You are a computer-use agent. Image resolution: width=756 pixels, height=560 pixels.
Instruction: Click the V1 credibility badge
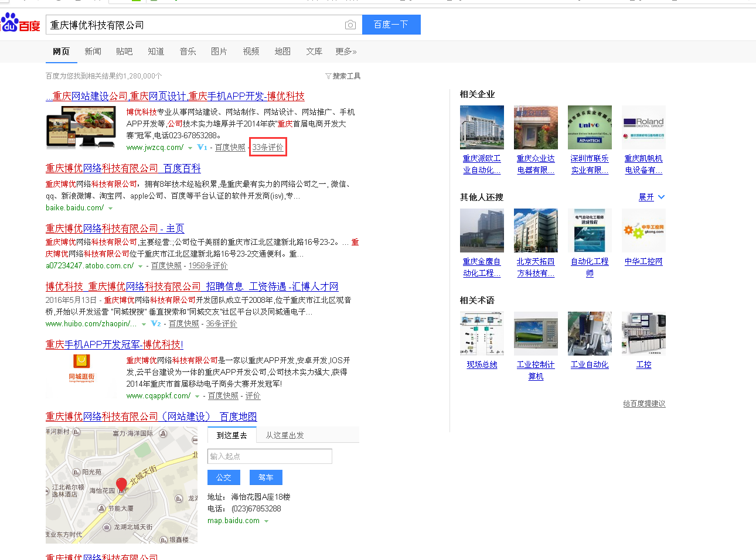click(202, 148)
